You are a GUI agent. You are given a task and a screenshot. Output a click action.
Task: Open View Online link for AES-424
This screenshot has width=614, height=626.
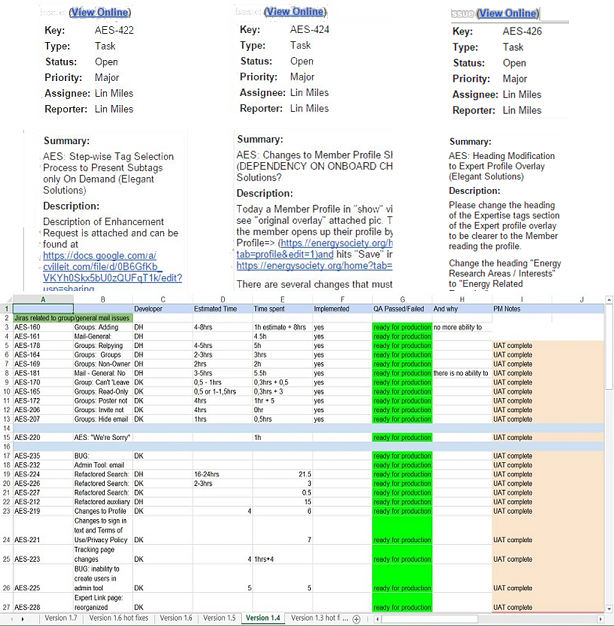(x=295, y=12)
